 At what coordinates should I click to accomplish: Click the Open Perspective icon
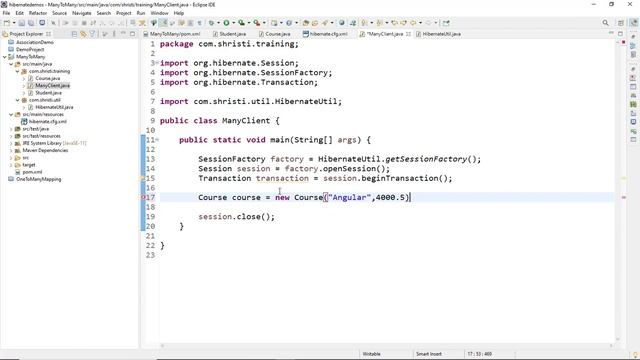point(620,23)
